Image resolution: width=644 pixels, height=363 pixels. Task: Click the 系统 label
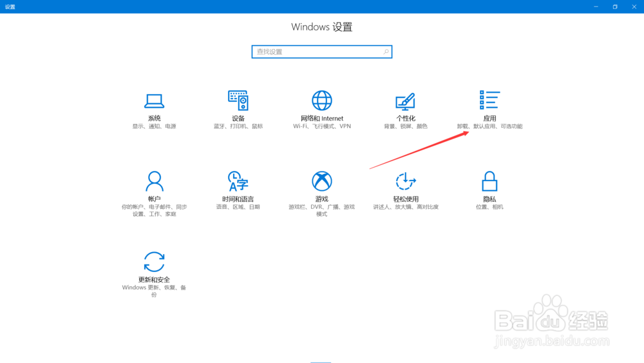(154, 119)
